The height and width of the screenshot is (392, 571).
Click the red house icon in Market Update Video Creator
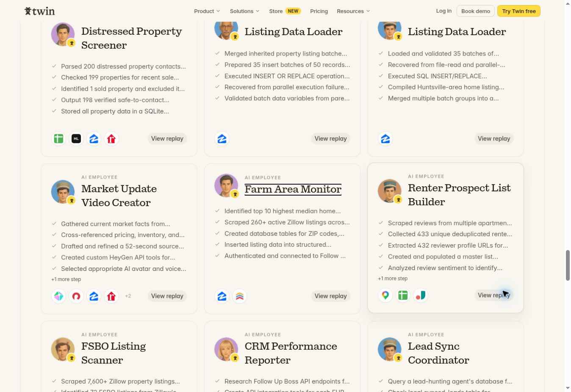111,296
